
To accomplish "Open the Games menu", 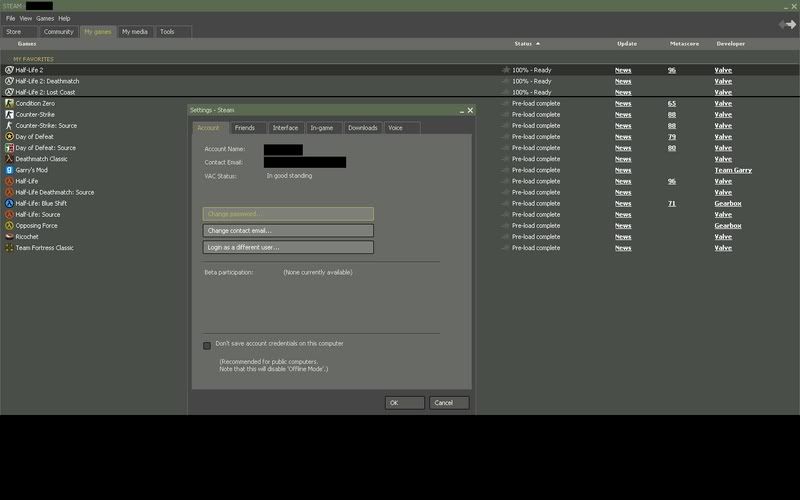I will 45,18.
